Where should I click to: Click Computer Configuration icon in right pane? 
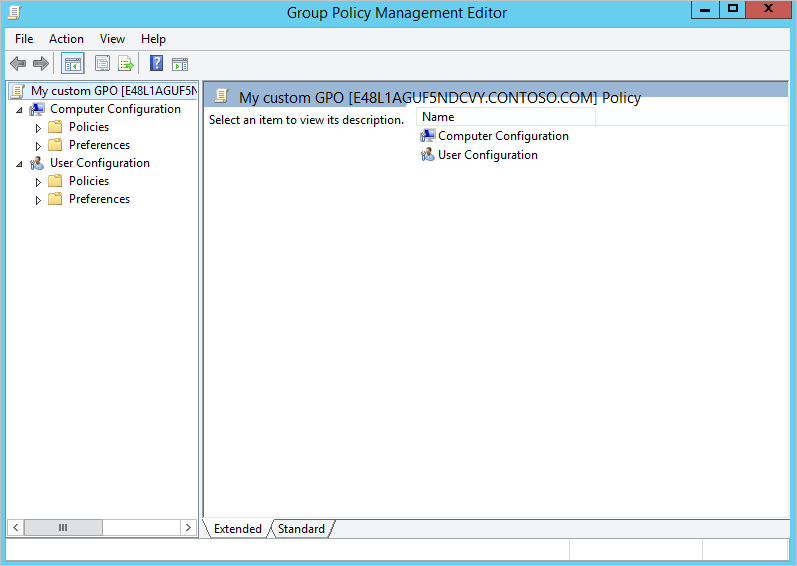coord(427,136)
